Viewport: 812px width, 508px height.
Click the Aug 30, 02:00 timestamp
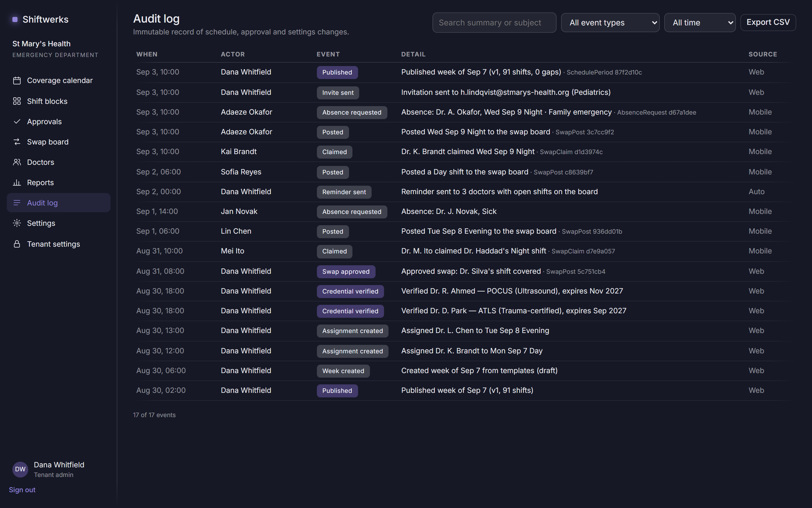[x=161, y=390]
